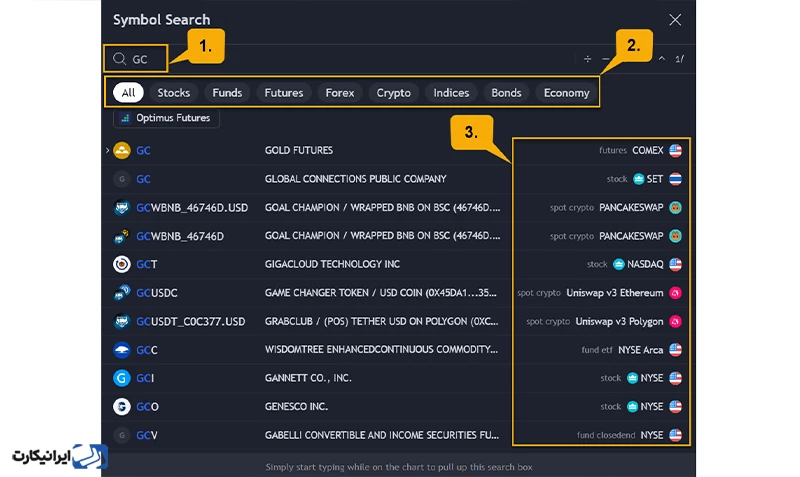This screenshot has height=477, width=800.
Task: Click the COMEX US flag icon
Action: pyautogui.click(x=676, y=150)
